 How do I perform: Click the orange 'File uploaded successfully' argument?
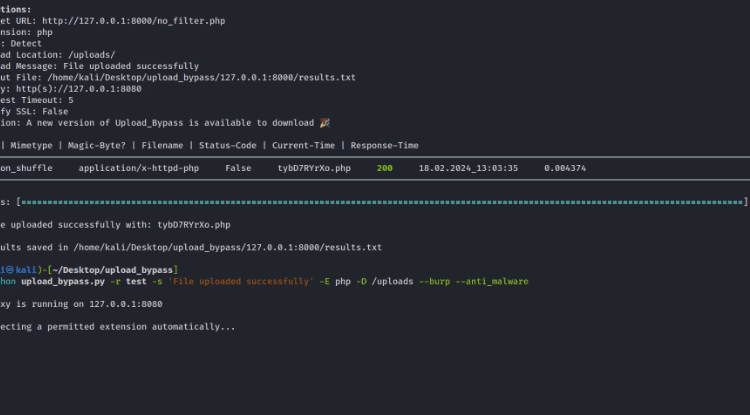(x=241, y=282)
